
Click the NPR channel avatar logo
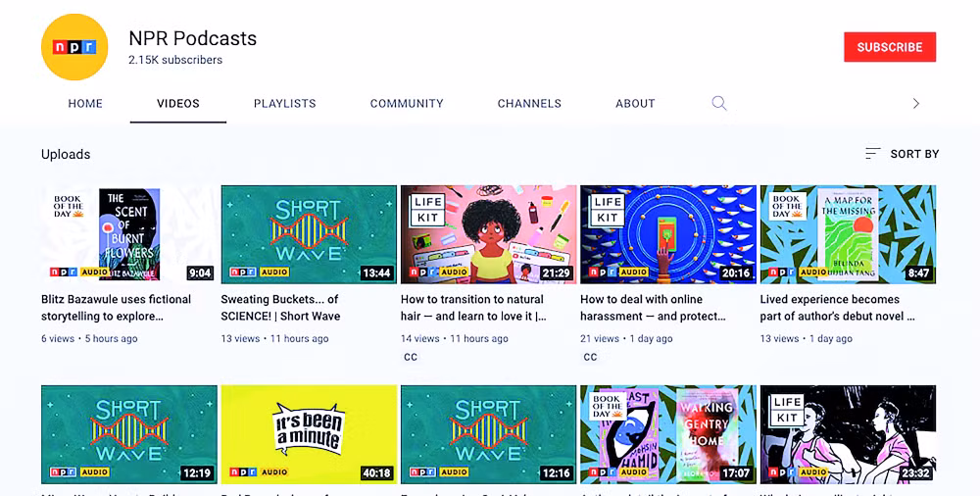point(74,47)
